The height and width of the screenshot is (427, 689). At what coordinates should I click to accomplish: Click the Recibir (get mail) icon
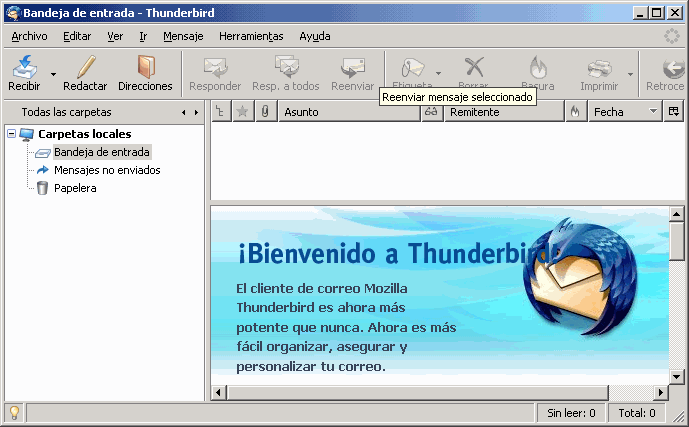[25, 66]
